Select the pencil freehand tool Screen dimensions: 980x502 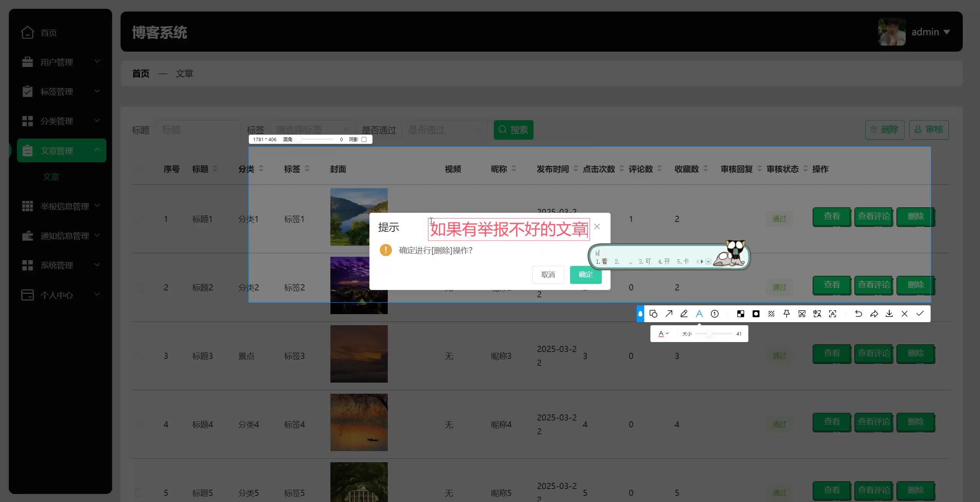pos(684,314)
